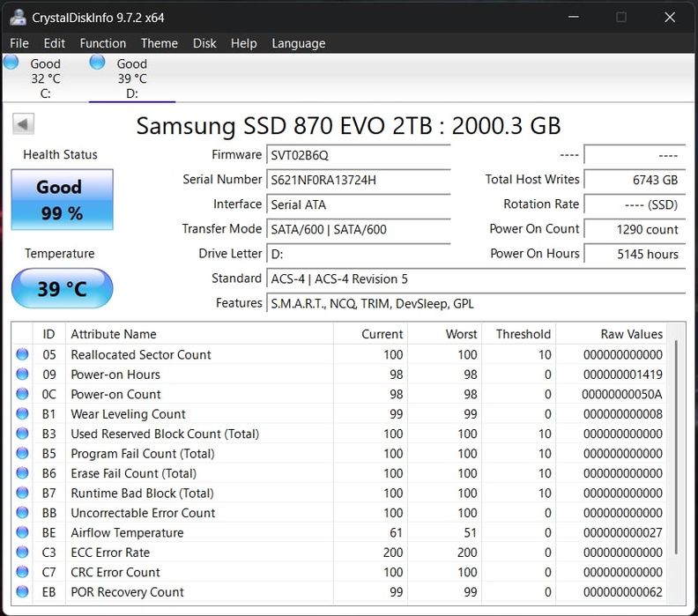Click the previous disk arrow button
This screenshot has width=698, height=616.
(x=23, y=123)
